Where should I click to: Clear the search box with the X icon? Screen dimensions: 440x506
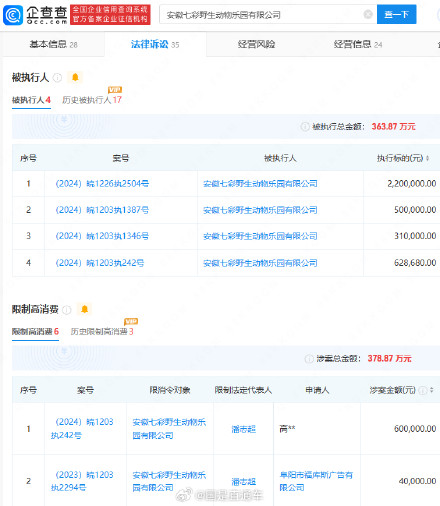click(368, 14)
